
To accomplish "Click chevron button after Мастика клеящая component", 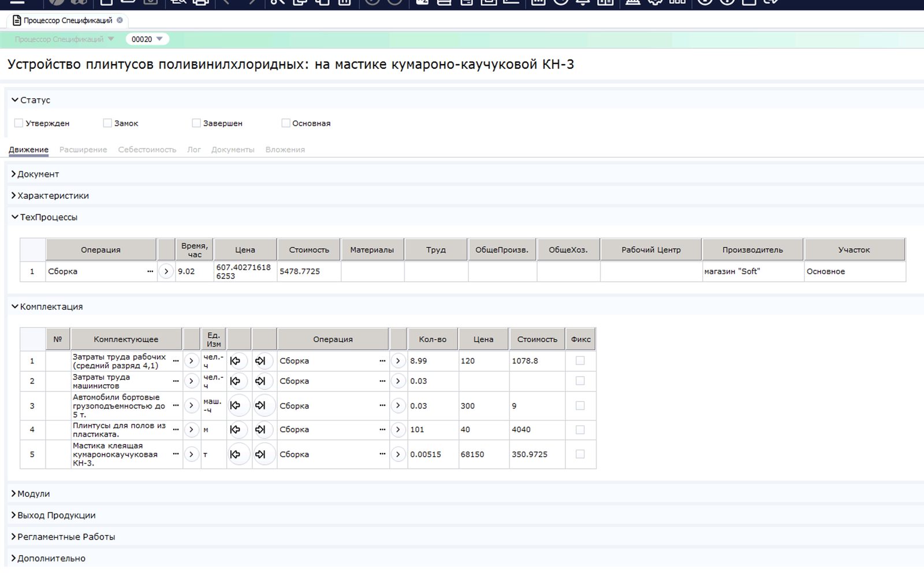I will pyautogui.click(x=191, y=454).
